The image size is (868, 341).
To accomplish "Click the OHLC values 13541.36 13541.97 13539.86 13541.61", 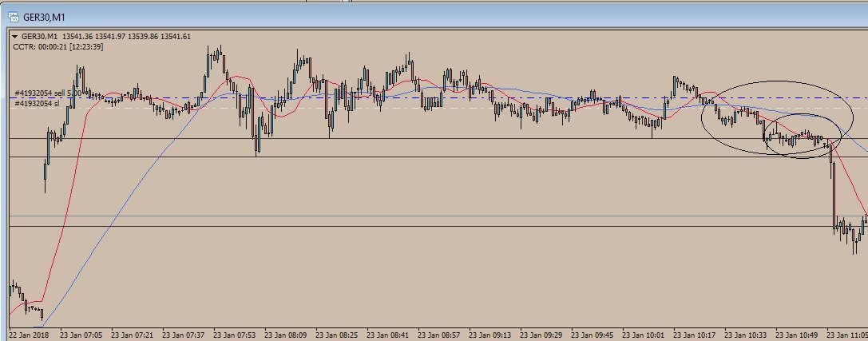I will point(127,37).
